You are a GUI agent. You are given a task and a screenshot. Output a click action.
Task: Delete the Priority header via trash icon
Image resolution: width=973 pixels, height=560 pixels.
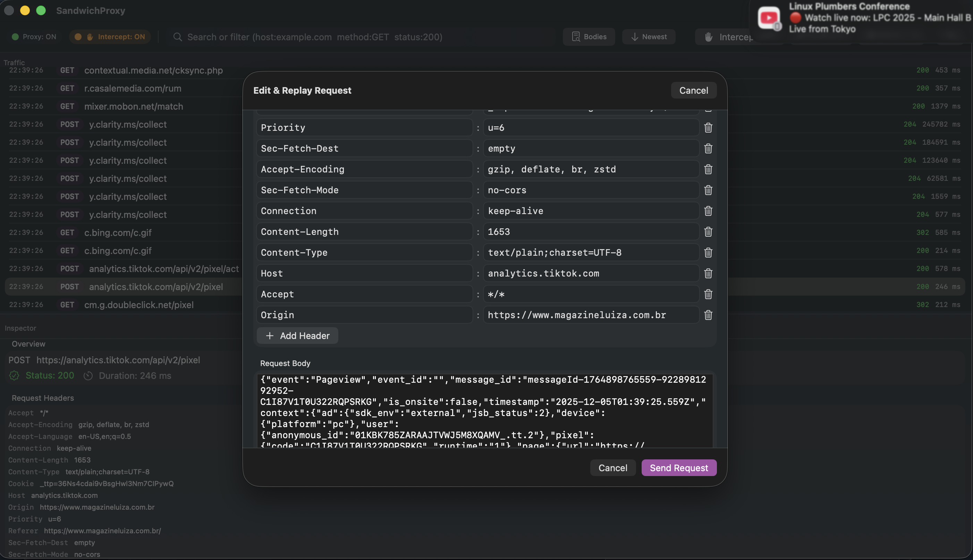pos(708,127)
